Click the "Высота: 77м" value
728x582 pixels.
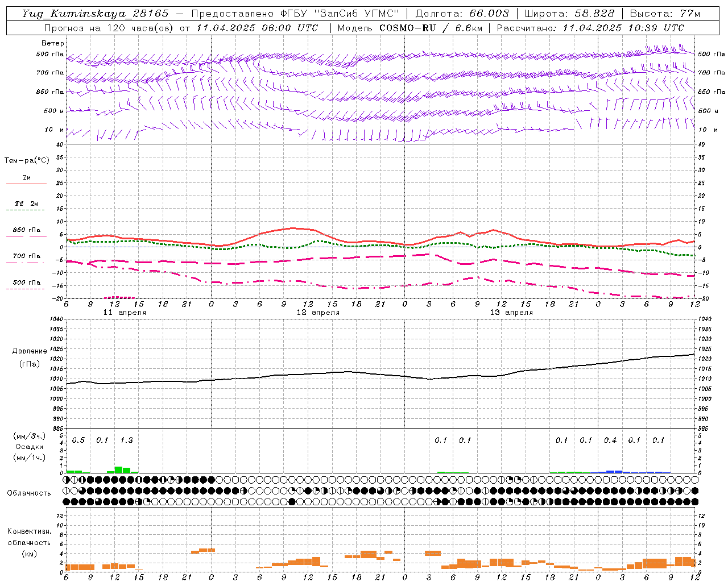click(665, 14)
